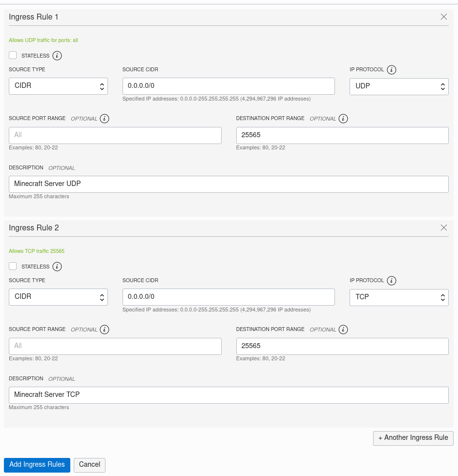
Task: Click Stateless info icon in Ingress Rule 2
Action: point(57,267)
